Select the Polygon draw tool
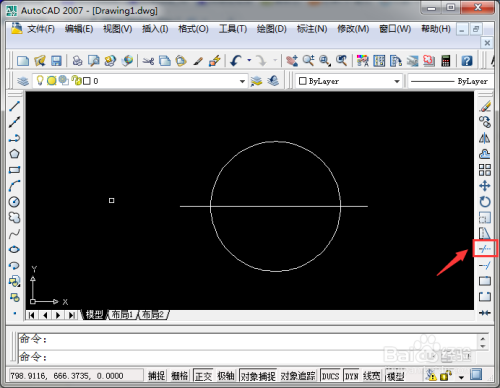Image resolution: width=500 pixels, height=388 pixels. (14, 154)
